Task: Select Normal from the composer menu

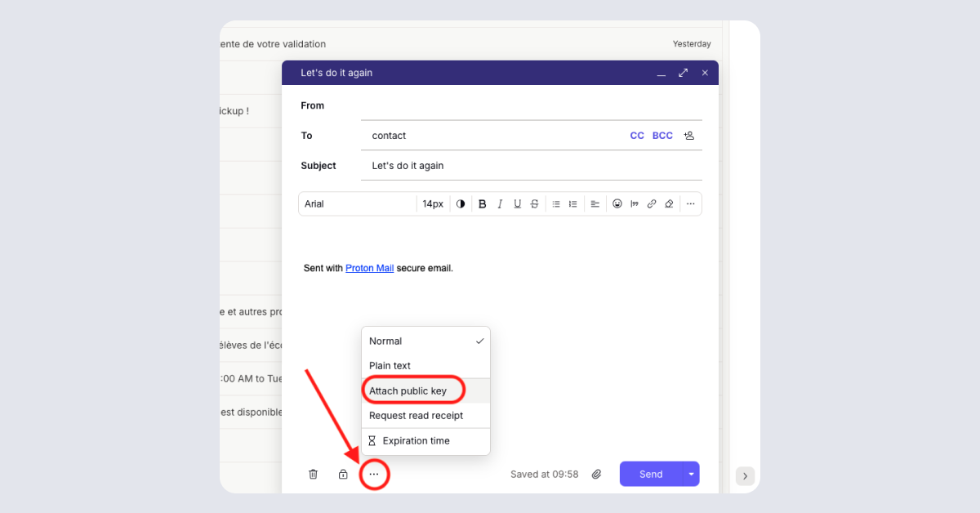Action: pyautogui.click(x=385, y=341)
